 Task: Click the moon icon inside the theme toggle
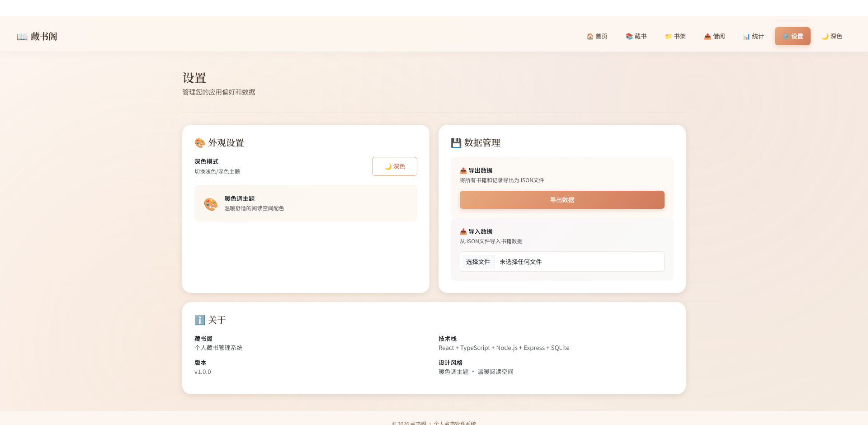[387, 166]
